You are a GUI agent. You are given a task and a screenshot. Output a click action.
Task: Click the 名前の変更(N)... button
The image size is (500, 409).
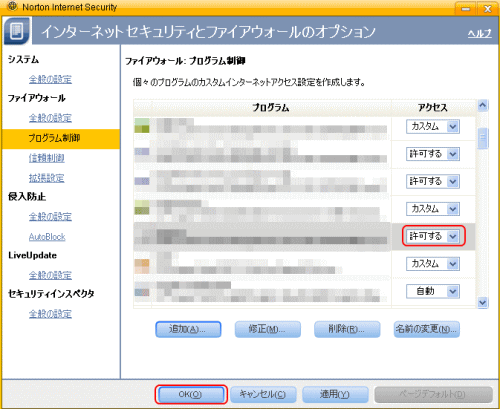point(427,329)
